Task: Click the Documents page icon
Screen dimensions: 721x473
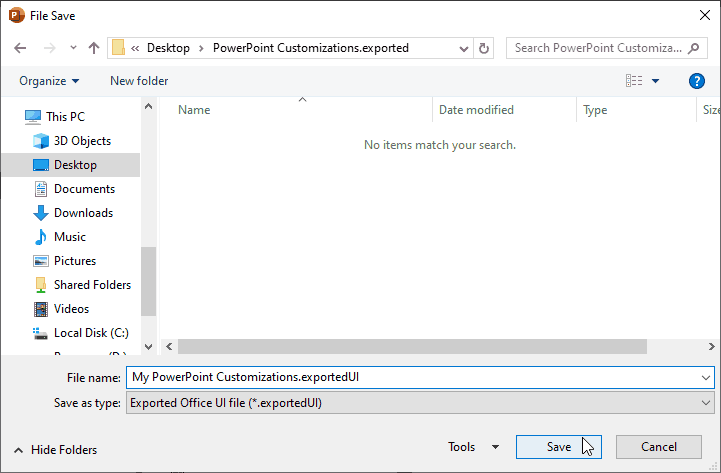Action: [x=41, y=189]
